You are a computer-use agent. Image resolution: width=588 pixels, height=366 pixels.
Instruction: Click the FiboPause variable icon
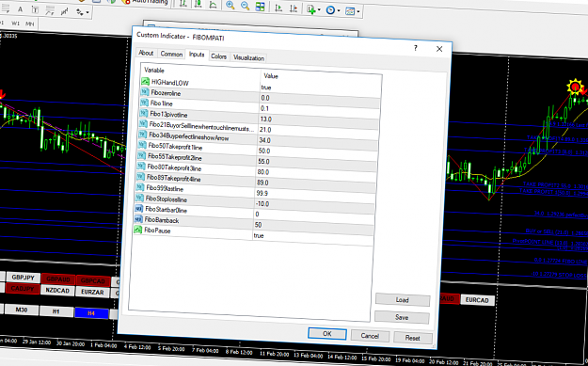click(137, 230)
